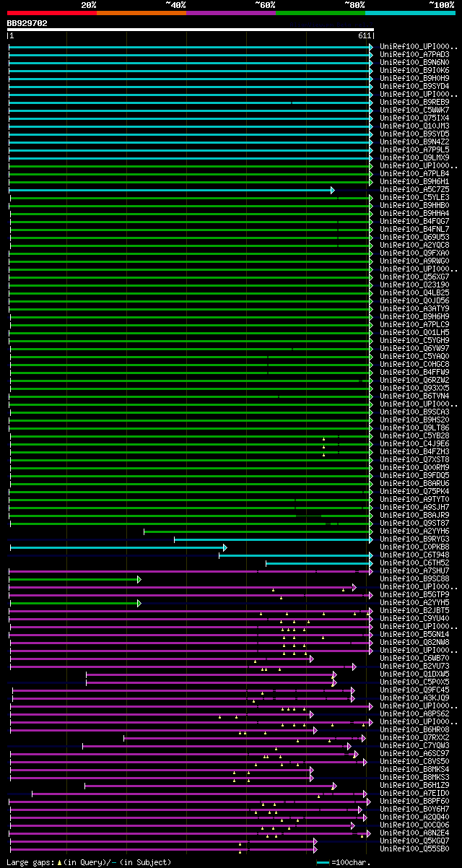Select the UniRef100_A8PS62 label
Image resolution: width=462 pixels, height=868 pixels.
pos(415,713)
